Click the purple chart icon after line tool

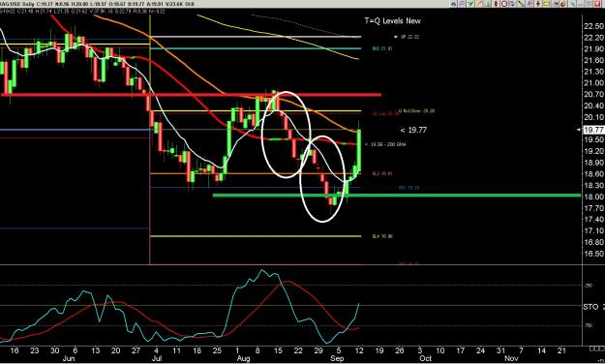pos(529,4)
